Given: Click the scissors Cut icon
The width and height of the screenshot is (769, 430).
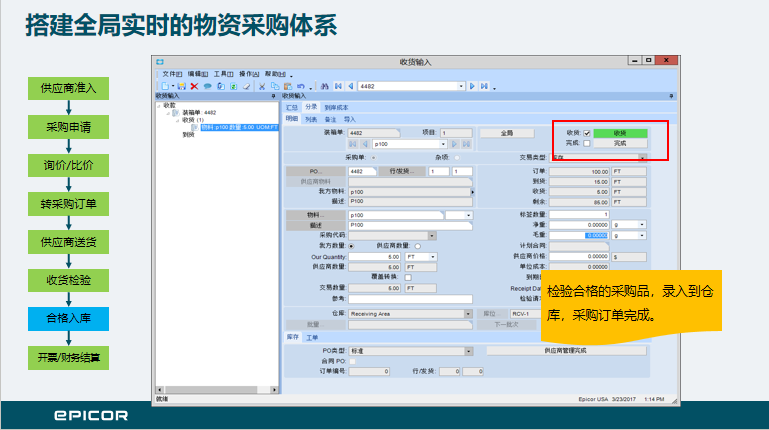Looking at the screenshot, I should (262, 86).
